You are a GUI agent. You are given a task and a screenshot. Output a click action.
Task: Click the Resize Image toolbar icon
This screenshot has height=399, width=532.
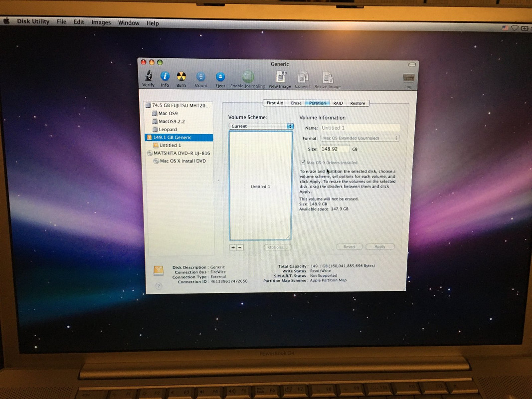pos(328,78)
